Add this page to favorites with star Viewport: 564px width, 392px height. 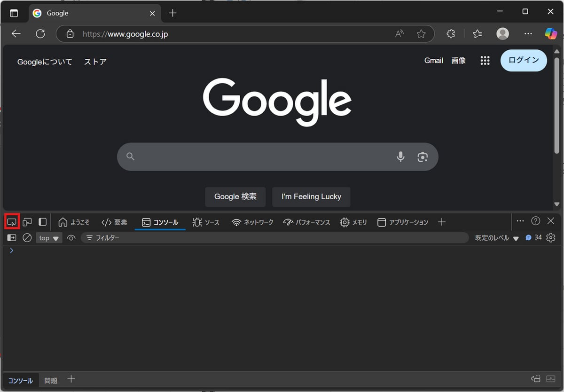click(421, 34)
